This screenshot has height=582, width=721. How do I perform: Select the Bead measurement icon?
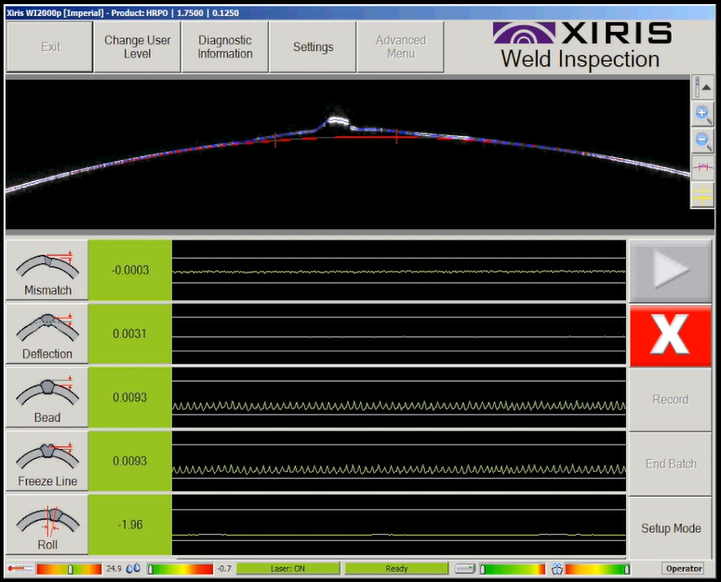click(x=47, y=399)
